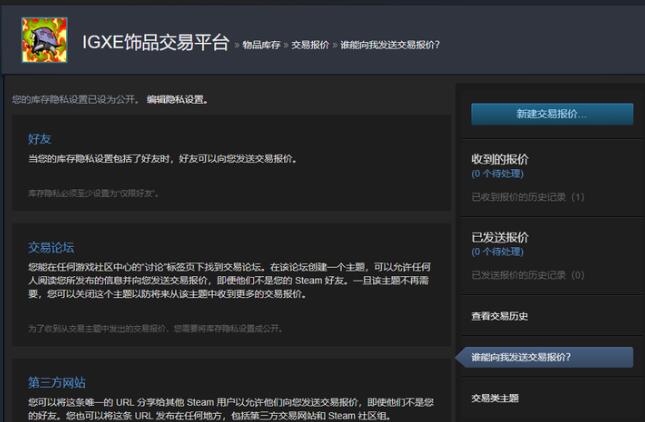Open the IGXE饰品交易平台 profile name

pyautogui.click(x=157, y=42)
